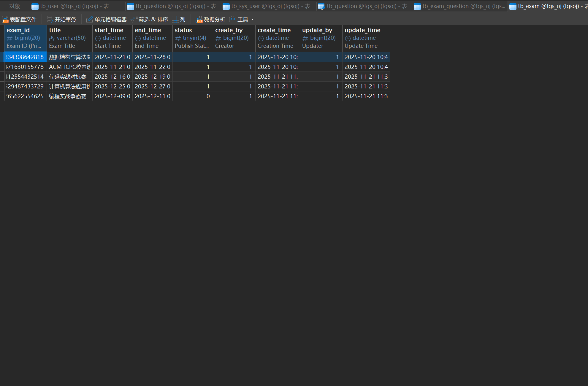Select the ACM-ICPC title cell
588x386 pixels.
coord(69,67)
